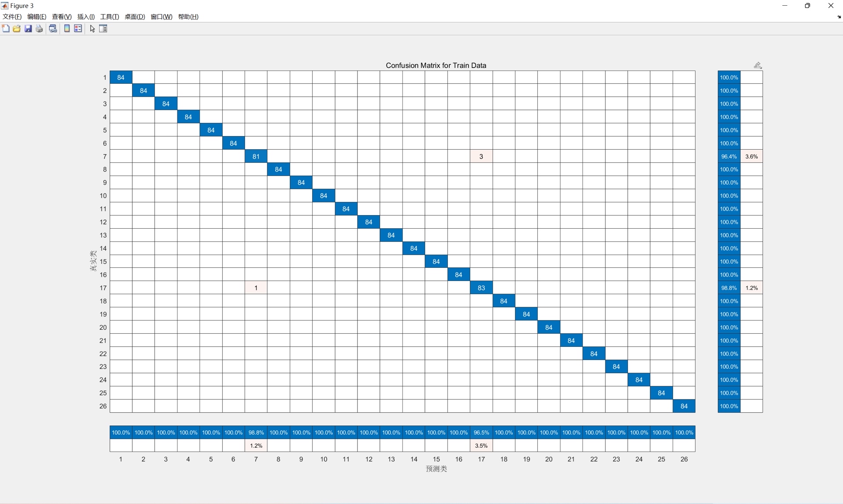
Task: Click the New Figure toolbar icon
Action: [x=6, y=29]
